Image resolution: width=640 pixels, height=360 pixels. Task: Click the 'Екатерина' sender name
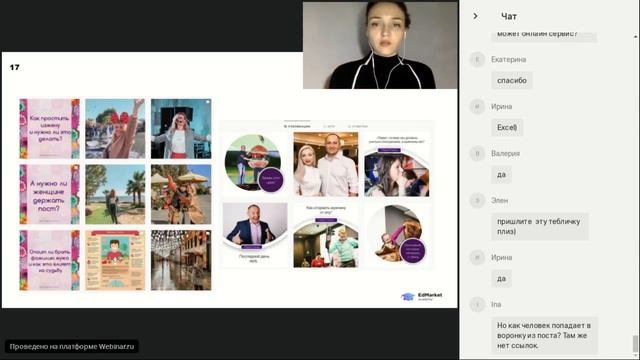pos(508,60)
